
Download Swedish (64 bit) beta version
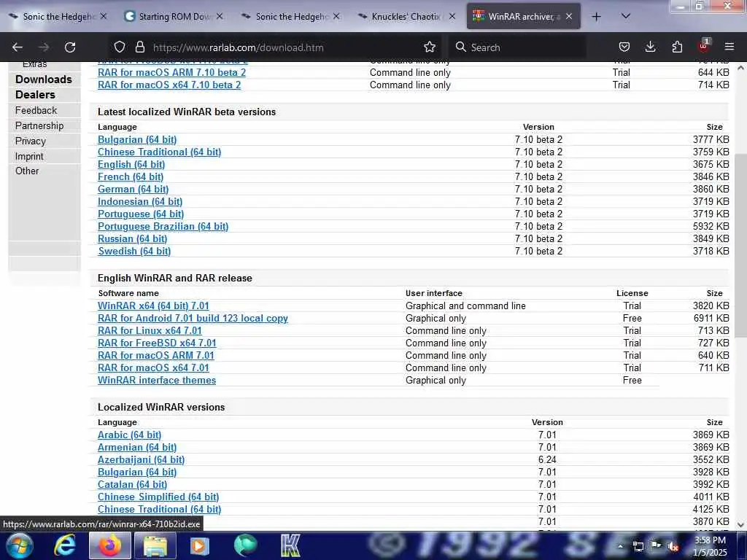134,251
